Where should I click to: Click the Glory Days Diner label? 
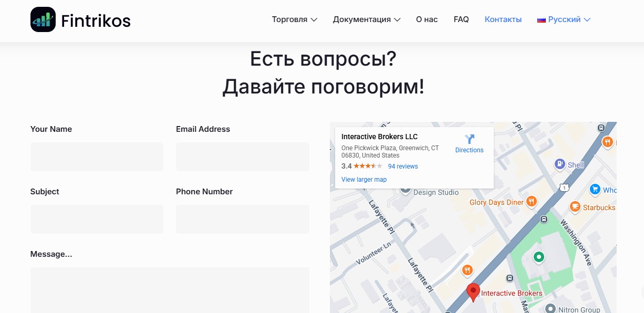(x=496, y=203)
